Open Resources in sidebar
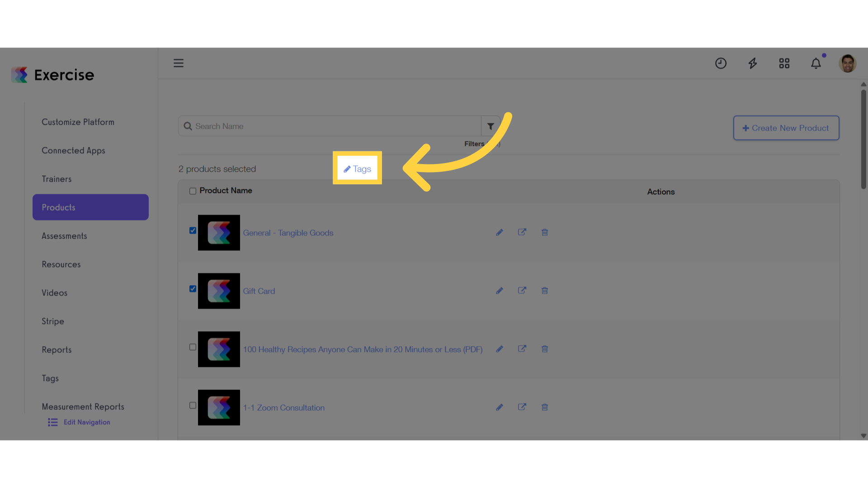 pyautogui.click(x=61, y=264)
